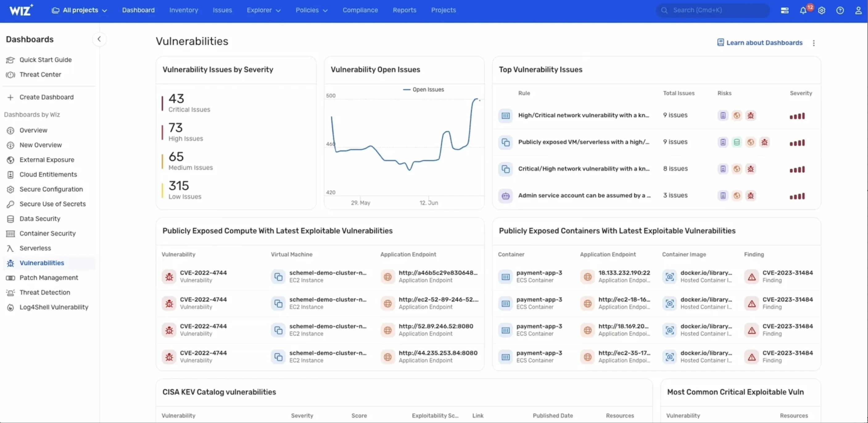Click the Vulnerabilities bug icon
This screenshot has width=868, height=423.
pyautogui.click(x=10, y=263)
